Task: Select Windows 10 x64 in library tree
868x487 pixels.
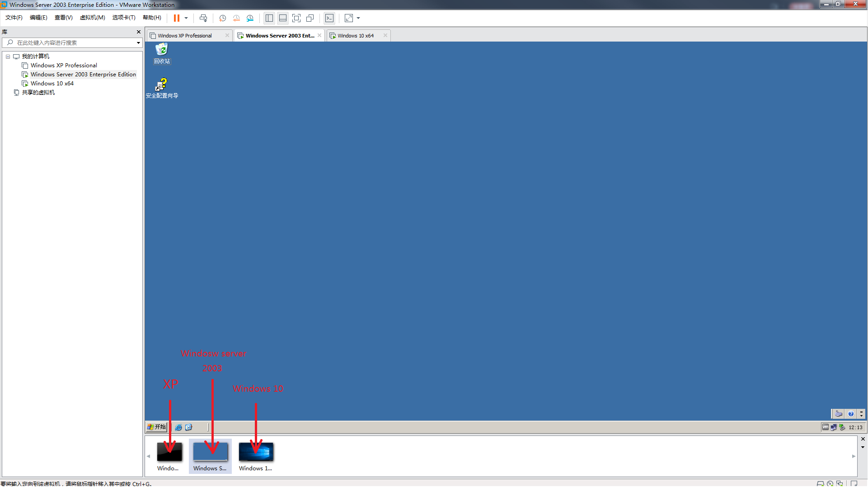Action: click(x=52, y=84)
